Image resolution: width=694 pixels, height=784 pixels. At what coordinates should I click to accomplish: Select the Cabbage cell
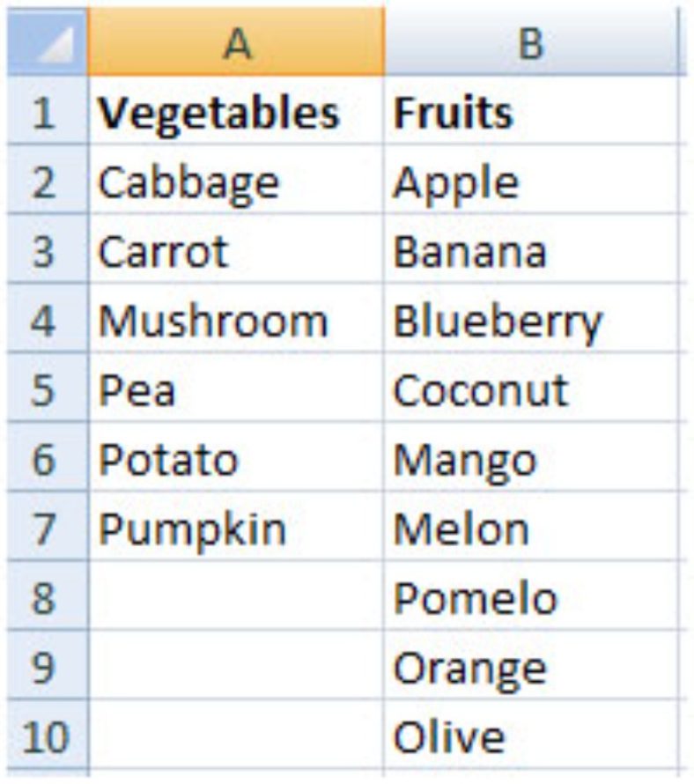click(x=236, y=181)
